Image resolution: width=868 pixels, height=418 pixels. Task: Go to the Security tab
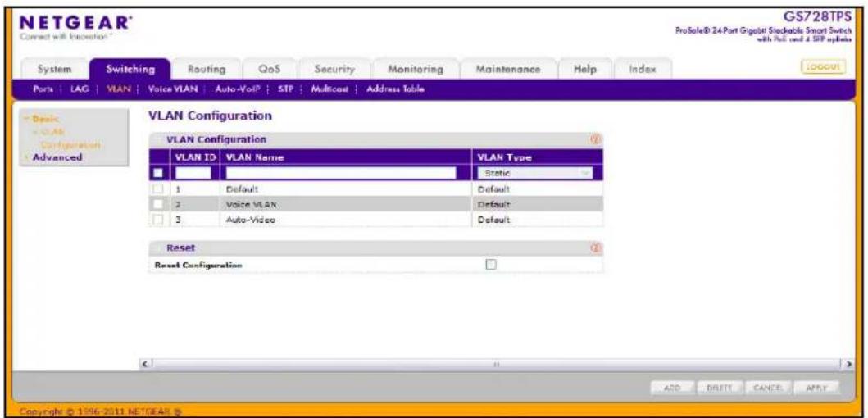tap(334, 70)
